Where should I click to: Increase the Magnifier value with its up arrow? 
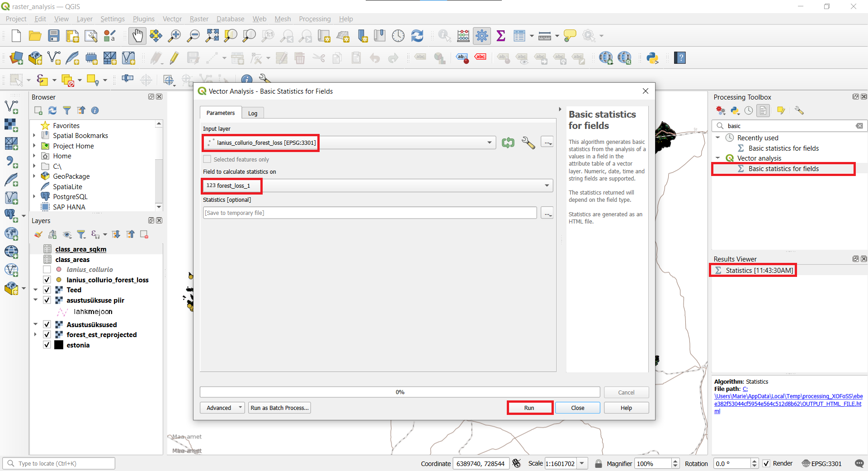[x=675, y=460]
